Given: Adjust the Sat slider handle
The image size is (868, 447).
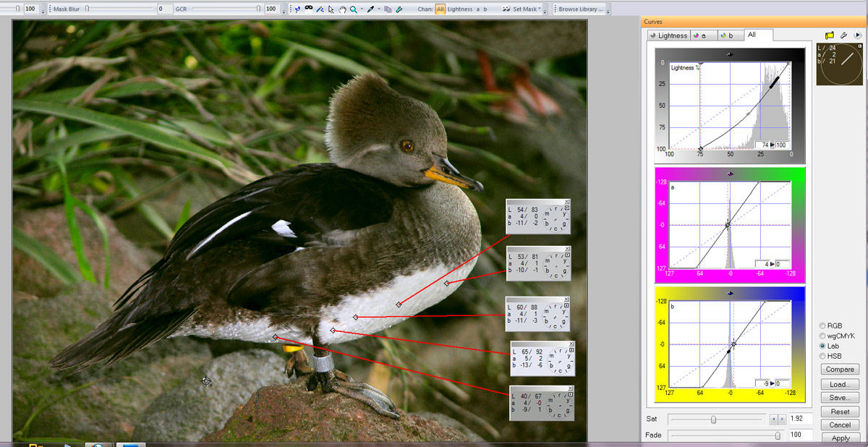Looking at the screenshot, I should pyautogui.click(x=714, y=419).
